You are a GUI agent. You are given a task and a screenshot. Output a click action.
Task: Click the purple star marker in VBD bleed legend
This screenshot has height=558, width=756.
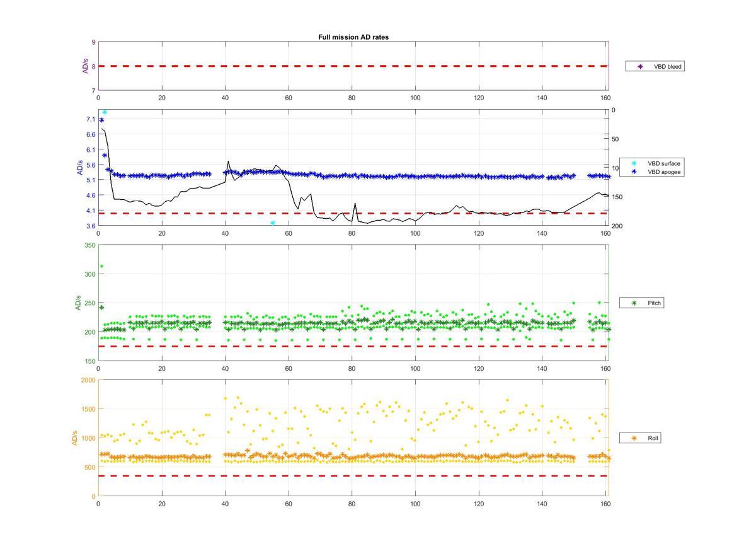(641, 66)
